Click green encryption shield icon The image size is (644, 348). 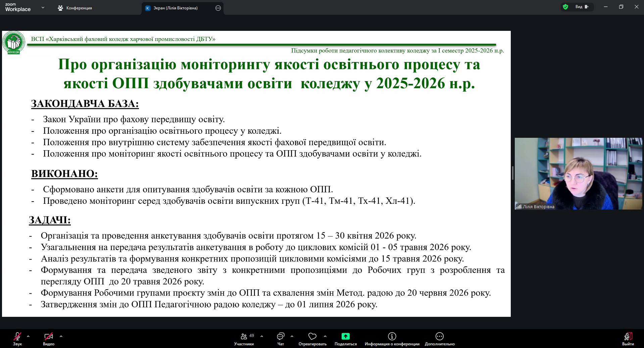click(565, 7)
